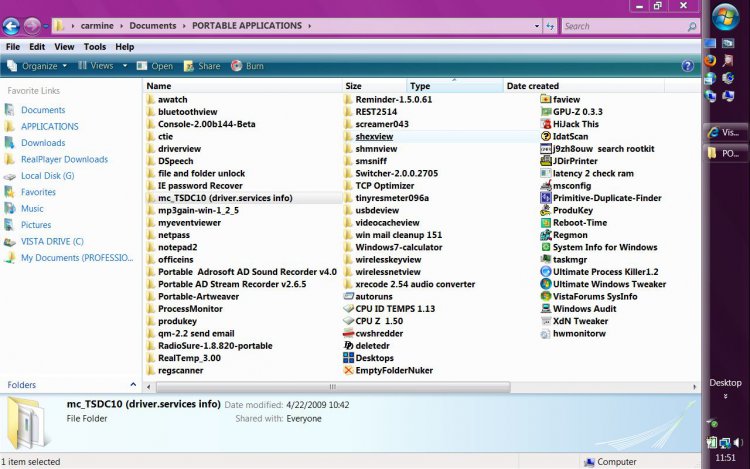Screen dimensions: 750x469
Task: Sort by the Date created column header
Action: [x=584, y=86]
